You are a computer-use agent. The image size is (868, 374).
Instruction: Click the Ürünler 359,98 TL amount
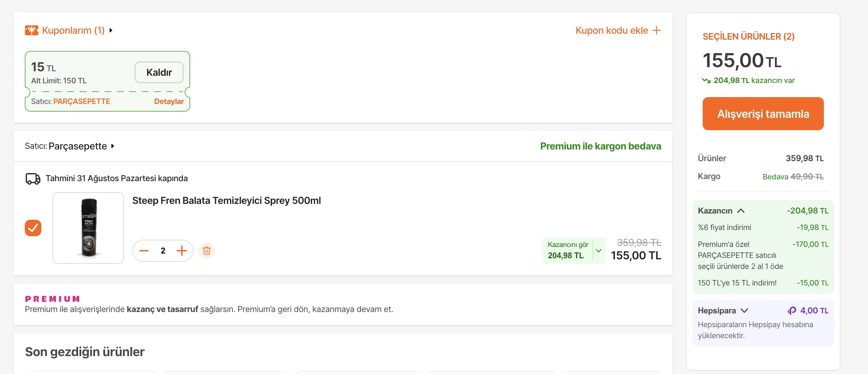tap(805, 158)
